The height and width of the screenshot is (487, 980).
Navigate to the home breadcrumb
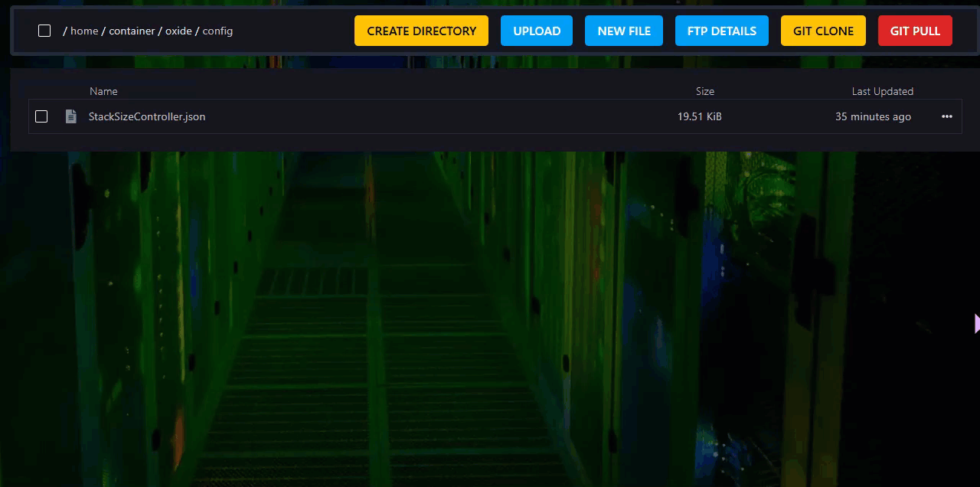coord(84,31)
